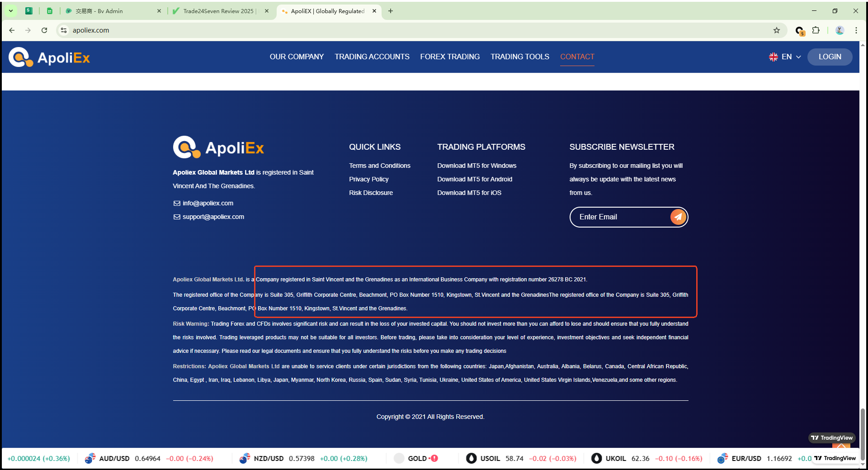Open the TRADING ACCOUNTS menu
Image resolution: width=868 pixels, height=470 pixels.
tap(372, 57)
